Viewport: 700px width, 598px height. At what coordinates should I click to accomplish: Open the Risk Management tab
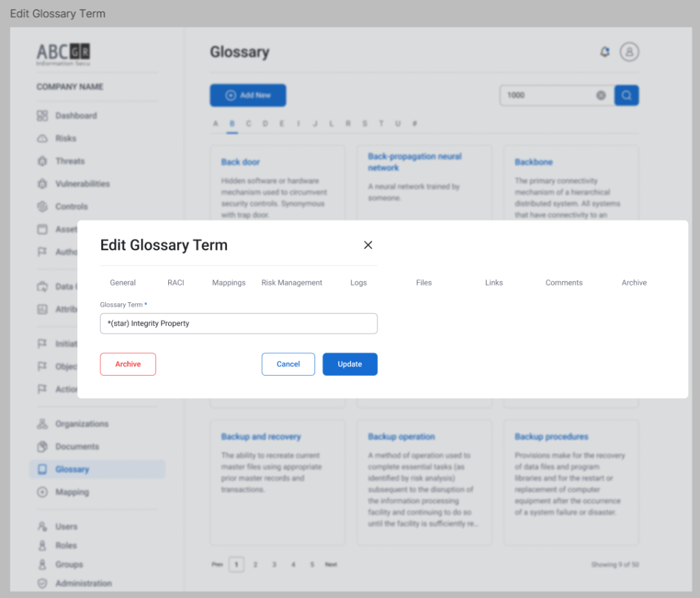coord(292,282)
